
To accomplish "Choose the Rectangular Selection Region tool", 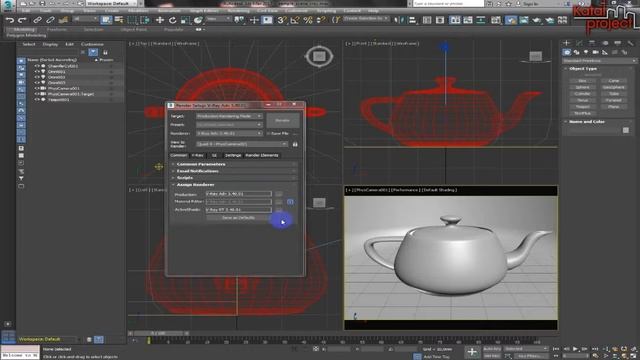I will pos(132,20).
